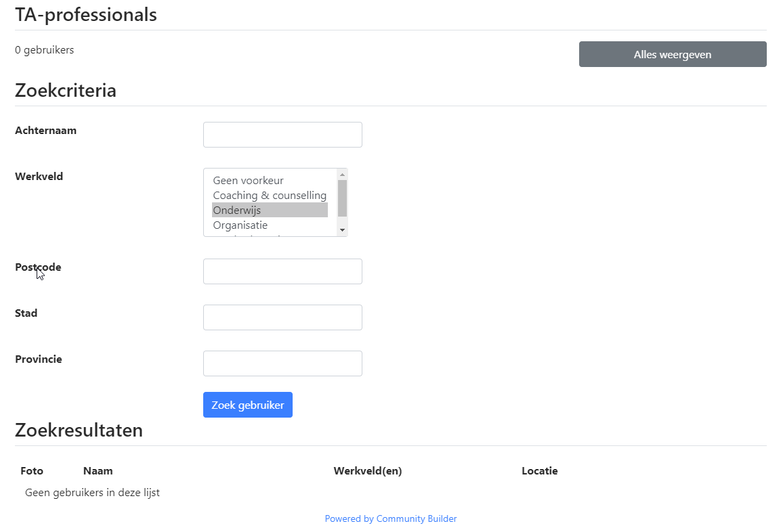Click the Werkveld listbox scrollbar thumb
Screen dimensions: 781x532
pyautogui.click(x=342, y=198)
